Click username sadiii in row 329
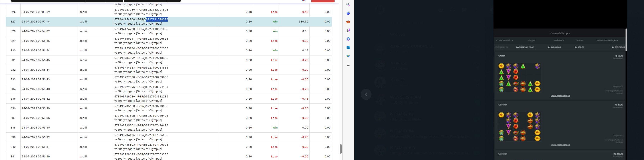Viewport: 644px width, 160px height. pyautogui.click(x=83, y=41)
